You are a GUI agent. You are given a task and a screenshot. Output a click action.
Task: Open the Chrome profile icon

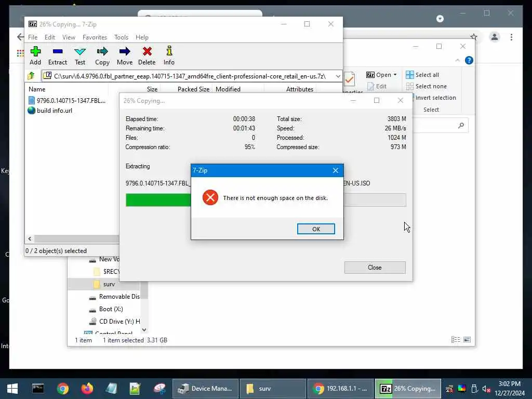[495, 37]
